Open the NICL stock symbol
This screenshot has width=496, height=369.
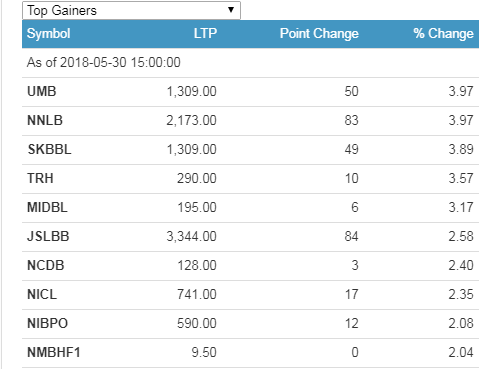click(x=42, y=294)
